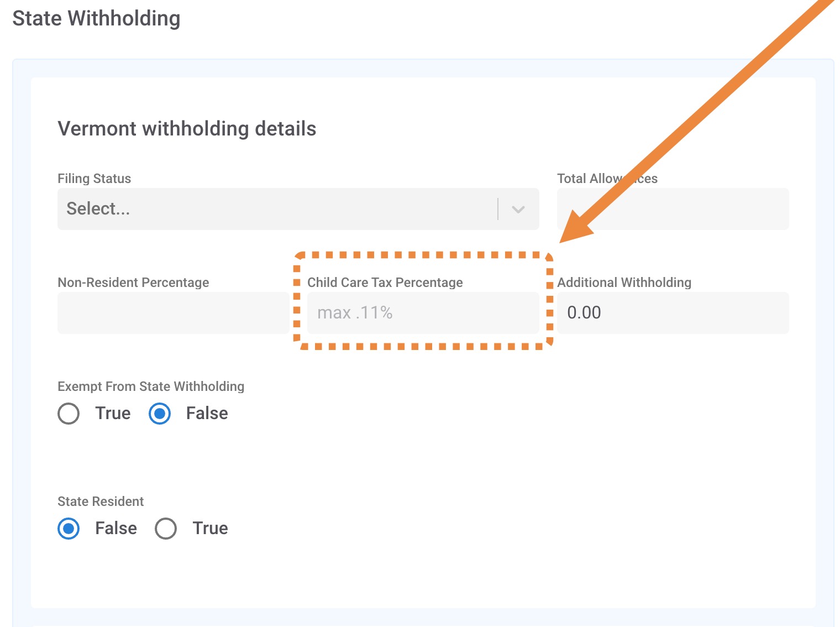This screenshot has width=840, height=627.
Task: Click the chevron arrow in Filing Status
Action: (x=518, y=210)
